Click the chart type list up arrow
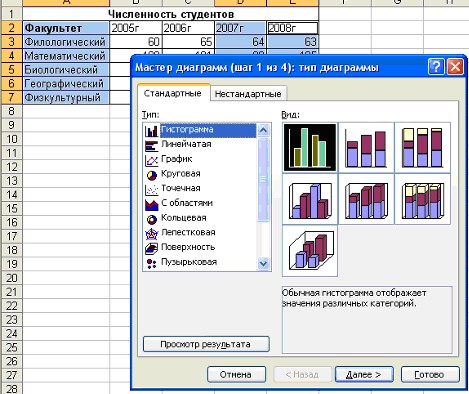The height and width of the screenshot is (394, 469). [263, 130]
